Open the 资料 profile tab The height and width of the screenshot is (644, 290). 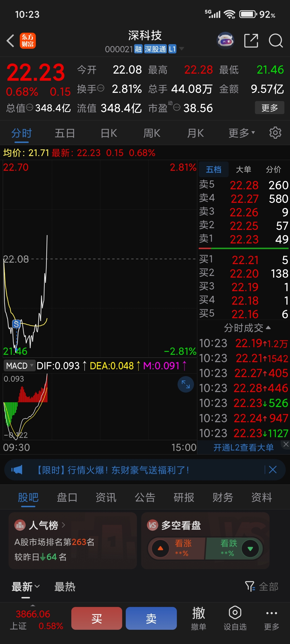tap(261, 497)
